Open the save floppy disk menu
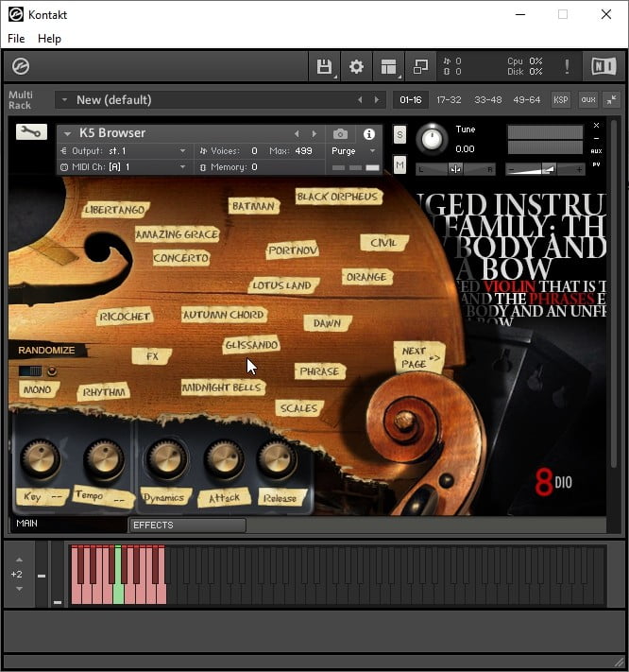The image size is (629, 672). pos(324,66)
